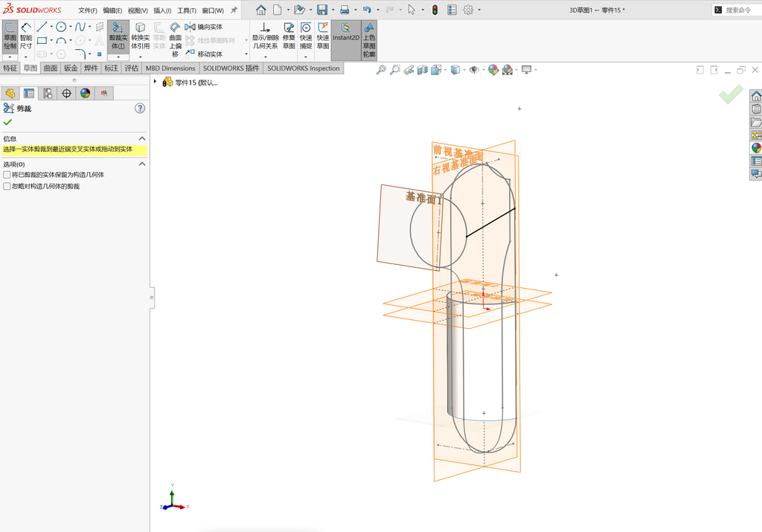Check 忽略对构造几何体的剪裁 option
Screen dimensions: 762x532
[7, 187]
